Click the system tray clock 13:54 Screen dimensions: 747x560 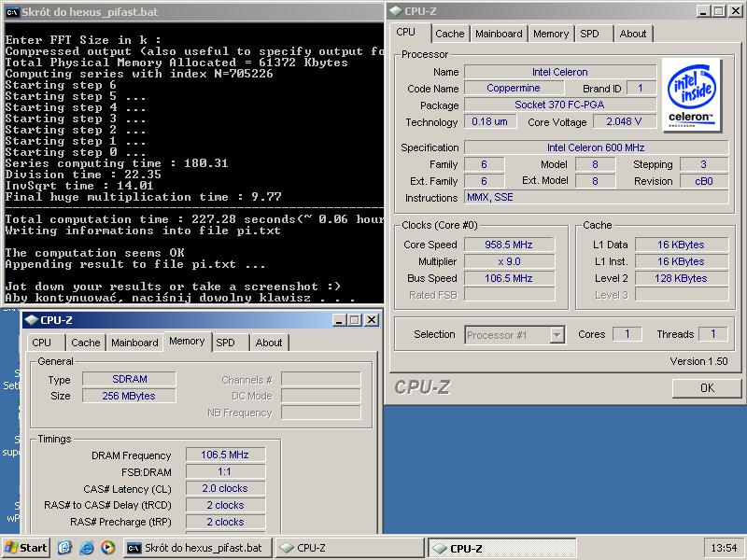[724, 548]
